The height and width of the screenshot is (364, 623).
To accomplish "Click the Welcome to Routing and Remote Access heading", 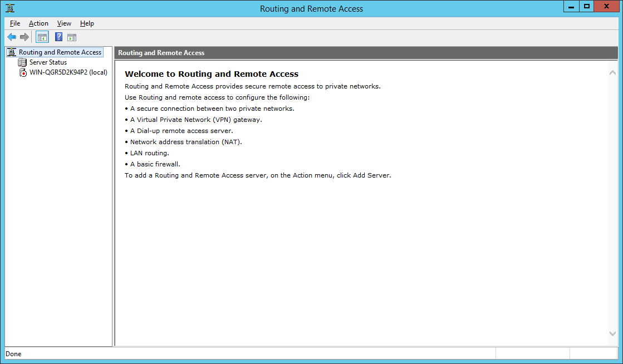I will coord(212,74).
